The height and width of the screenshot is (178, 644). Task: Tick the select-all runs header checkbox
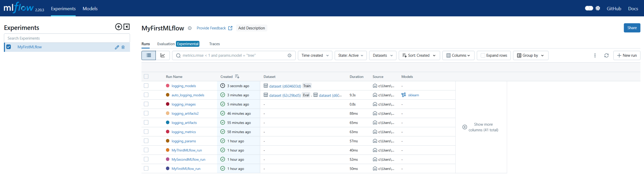(x=146, y=76)
